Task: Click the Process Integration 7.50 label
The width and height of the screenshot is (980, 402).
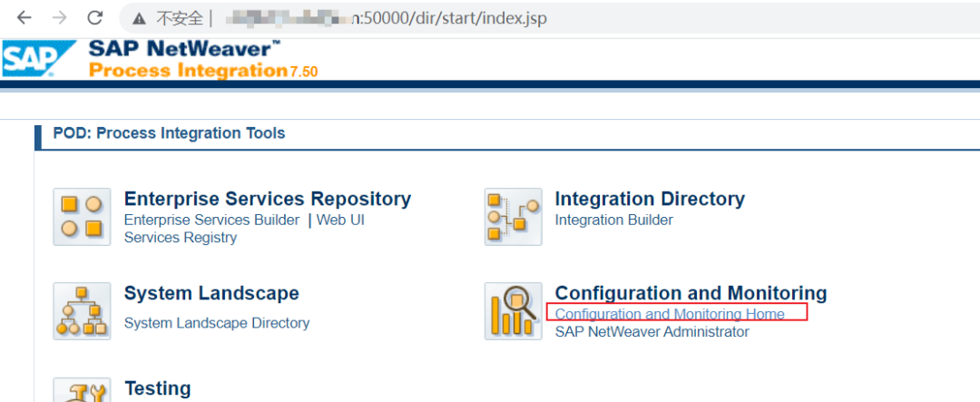Action: click(203, 70)
